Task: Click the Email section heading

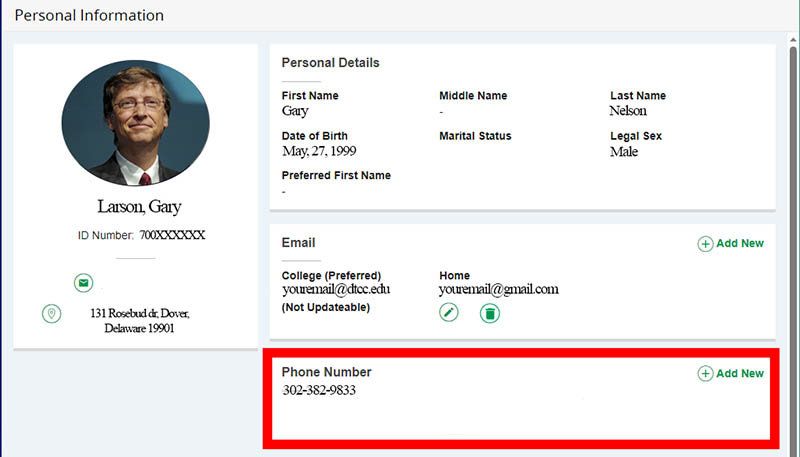Action: tap(298, 243)
